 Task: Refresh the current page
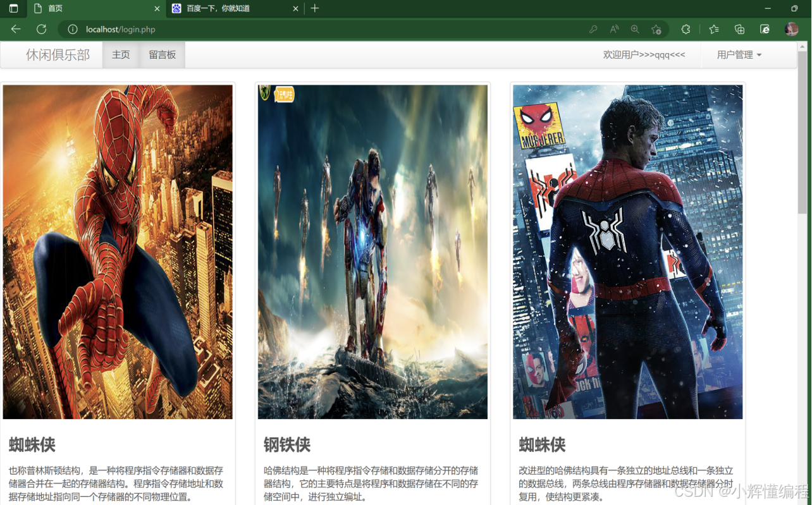41,29
